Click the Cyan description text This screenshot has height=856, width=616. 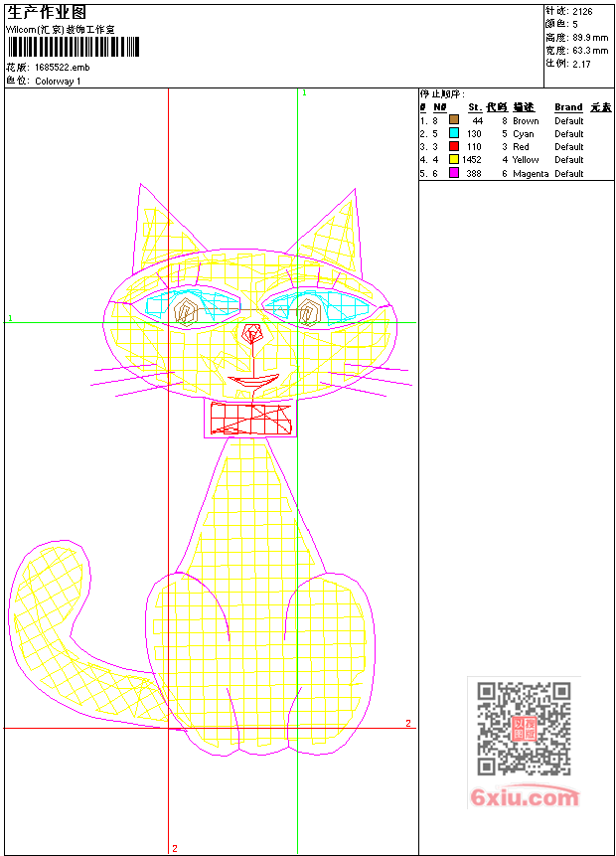click(524, 134)
